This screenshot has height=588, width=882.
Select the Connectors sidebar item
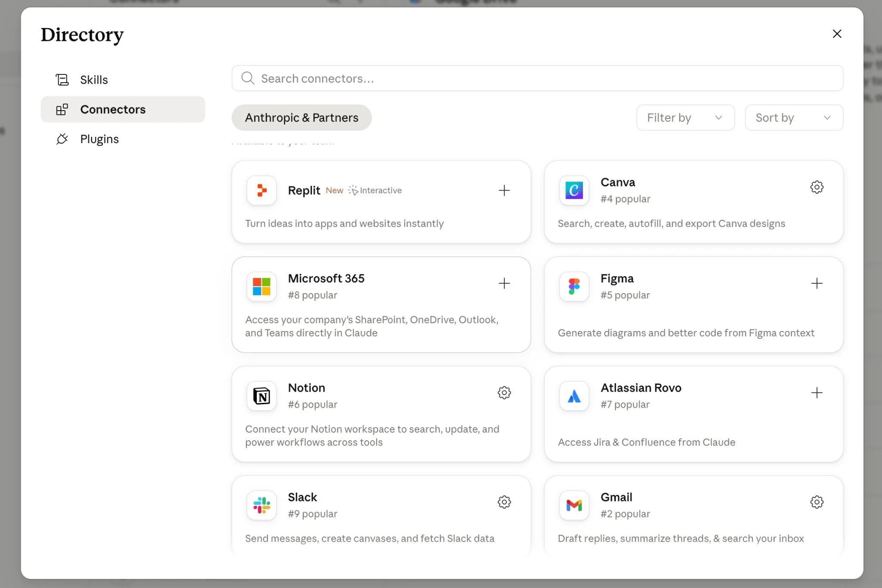click(123, 109)
